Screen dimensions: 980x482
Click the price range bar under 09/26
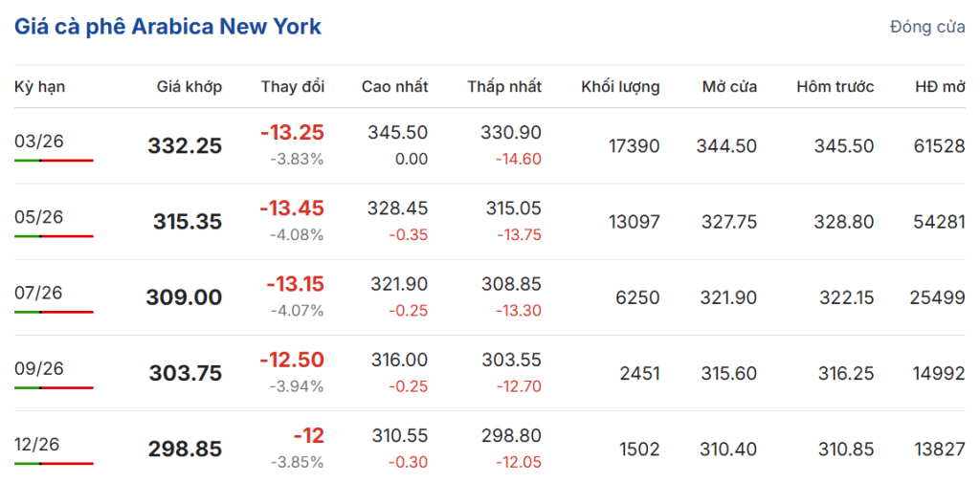click(x=54, y=387)
